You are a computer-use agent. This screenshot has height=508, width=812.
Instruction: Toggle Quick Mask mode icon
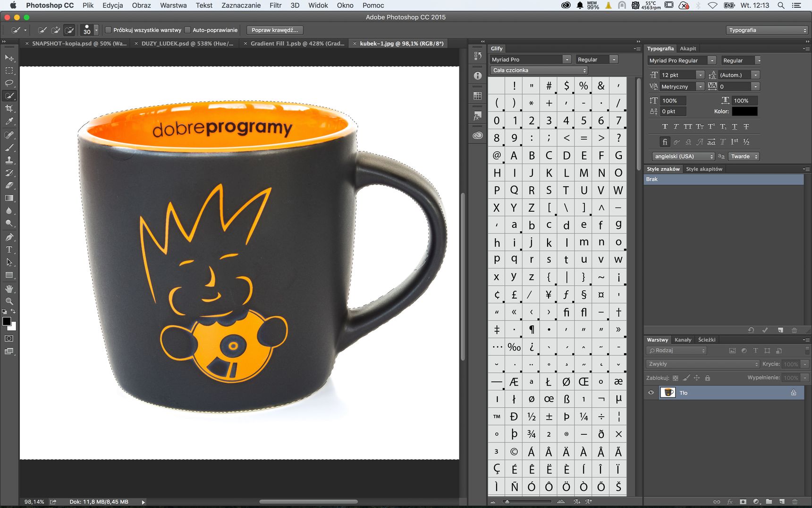(x=9, y=338)
